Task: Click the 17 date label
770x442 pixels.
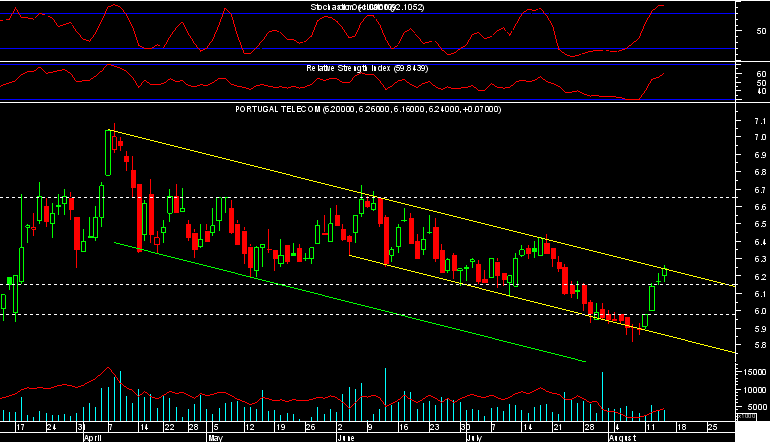Action: (20, 427)
